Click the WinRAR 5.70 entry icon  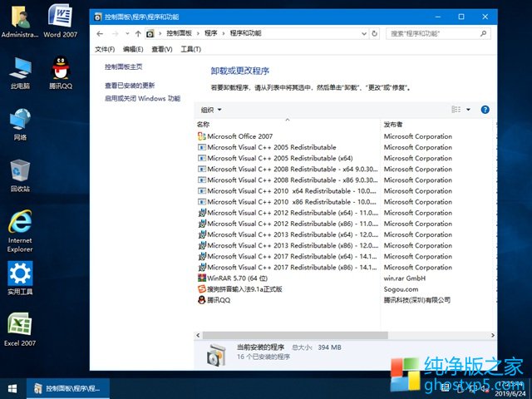pyautogui.click(x=201, y=278)
